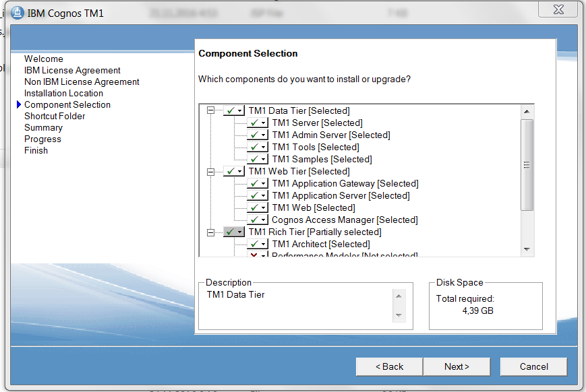Select the TM1 Web Tier [Selected] row

pos(299,171)
